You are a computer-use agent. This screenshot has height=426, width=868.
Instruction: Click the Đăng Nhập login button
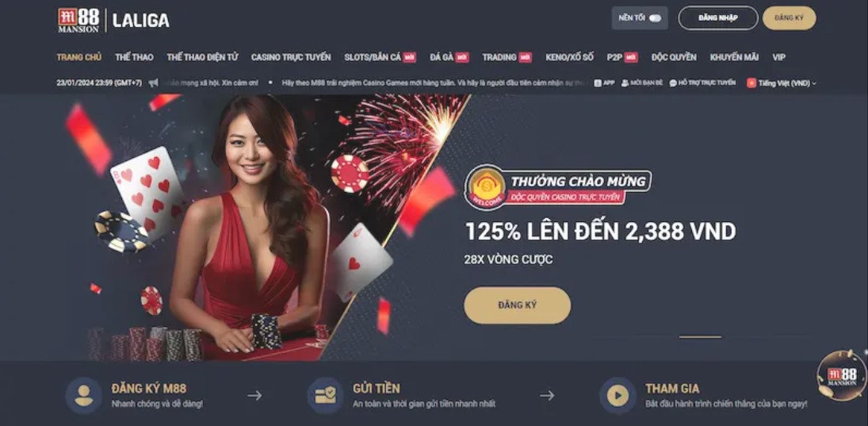point(718,18)
